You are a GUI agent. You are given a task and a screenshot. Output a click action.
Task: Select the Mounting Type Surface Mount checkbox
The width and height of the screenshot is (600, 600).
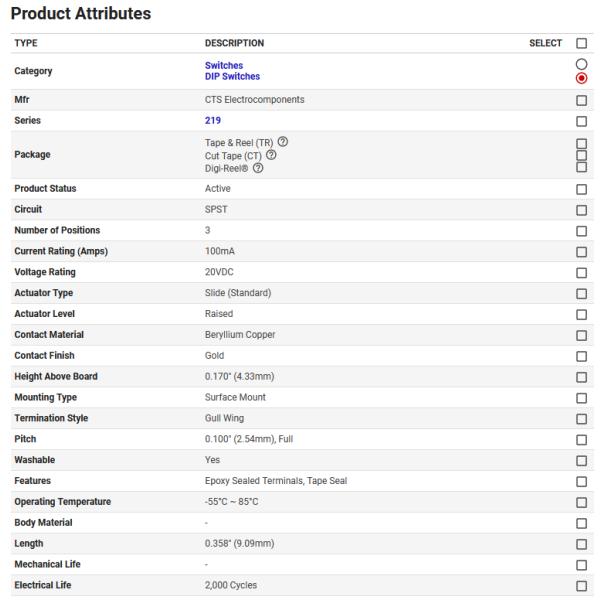coord(581,398)
